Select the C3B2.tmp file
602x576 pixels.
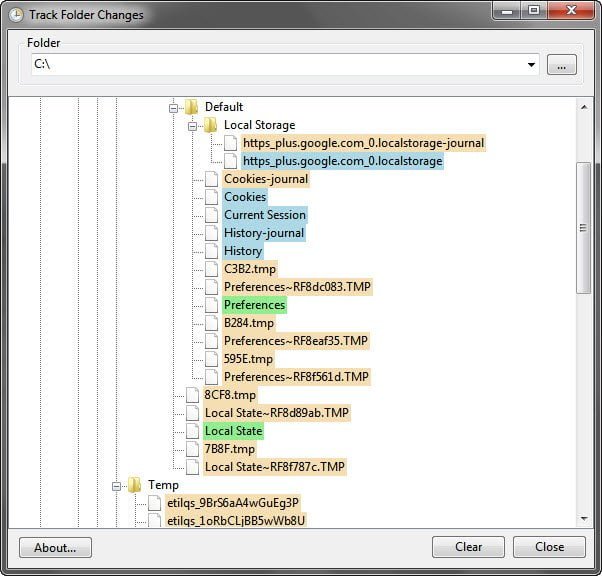pos(250,269)
